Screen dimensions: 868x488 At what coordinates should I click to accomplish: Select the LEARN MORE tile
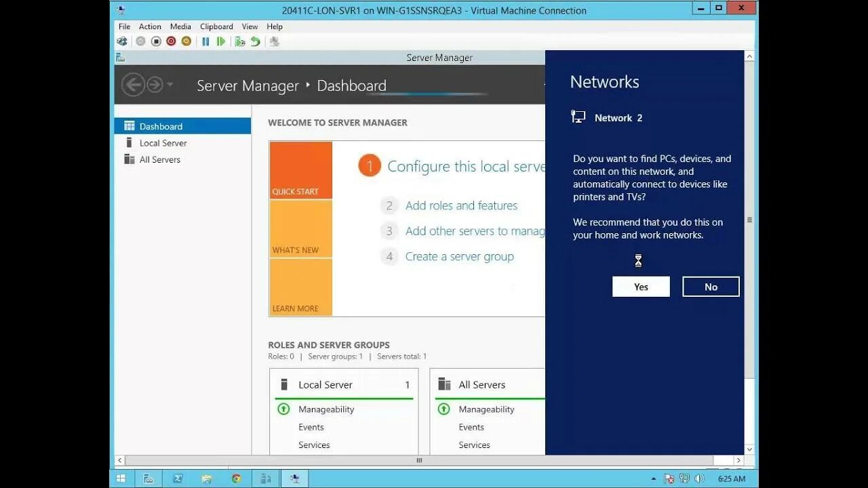click(x=301, y=287)
